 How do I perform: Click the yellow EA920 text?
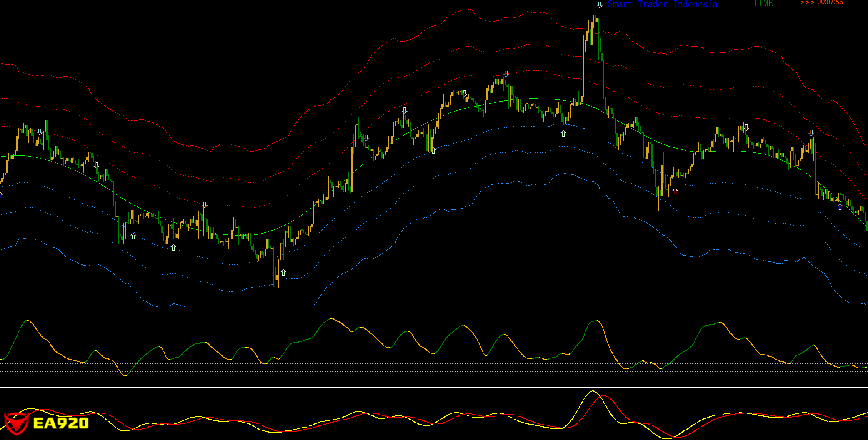tap(61, 423)
